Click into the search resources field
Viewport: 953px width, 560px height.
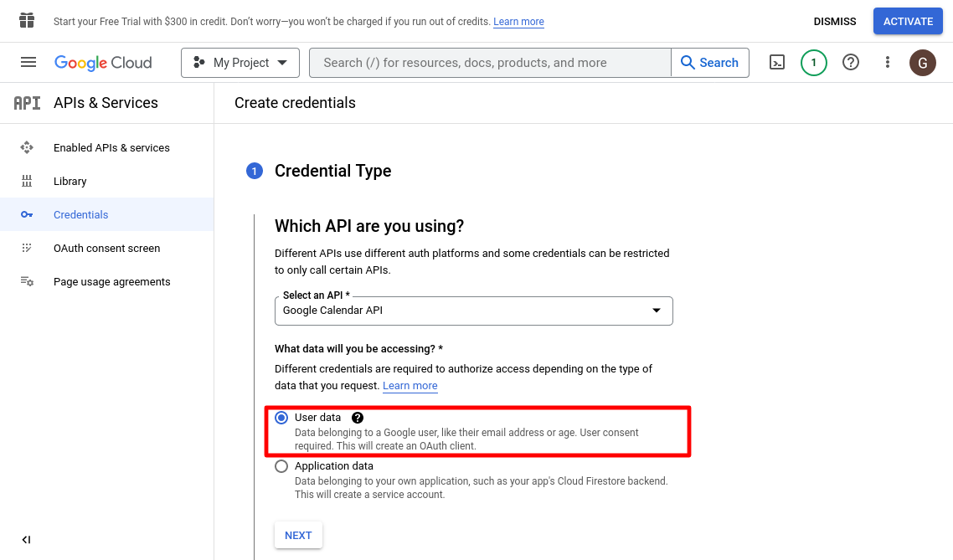pos(490,63)
